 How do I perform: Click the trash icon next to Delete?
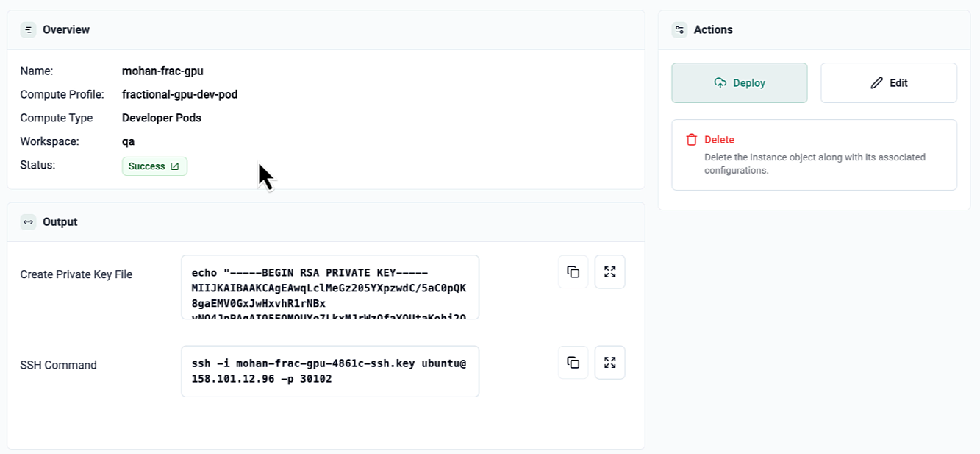point(692,138)
